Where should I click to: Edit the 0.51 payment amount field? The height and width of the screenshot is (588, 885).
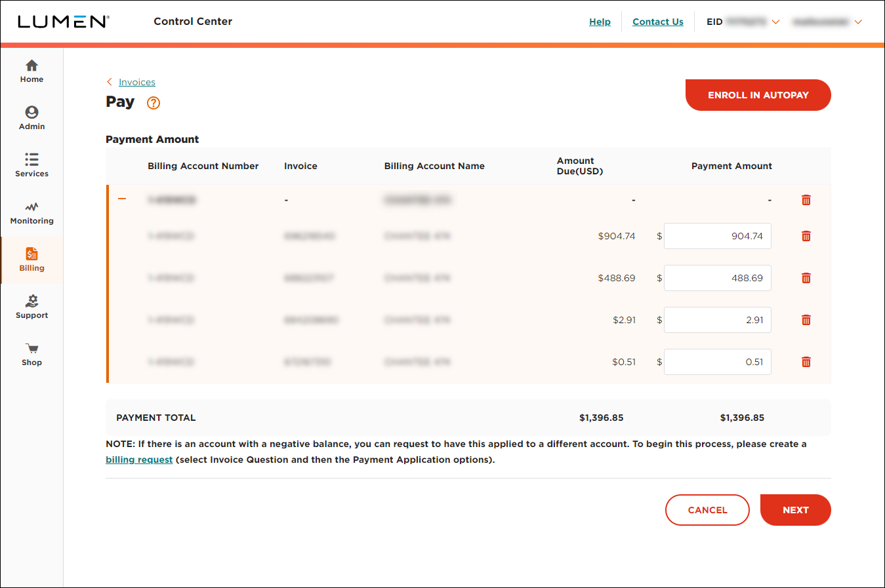(718, 362)
